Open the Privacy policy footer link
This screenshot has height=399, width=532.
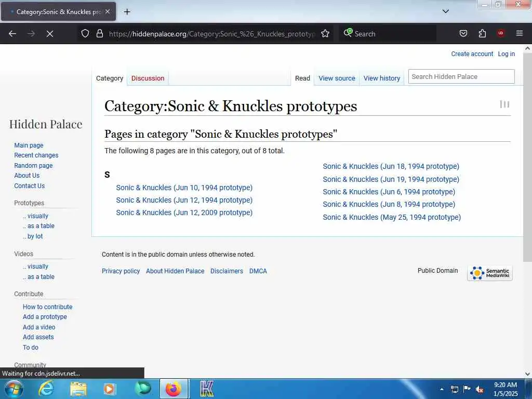pyautogui.click(x=121, y=271)
